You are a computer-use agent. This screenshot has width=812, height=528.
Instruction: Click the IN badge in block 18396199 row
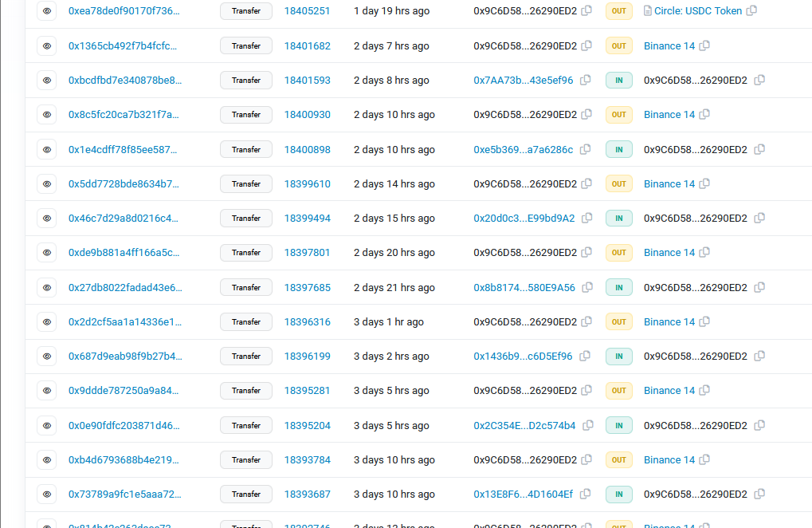coord(619,357)
